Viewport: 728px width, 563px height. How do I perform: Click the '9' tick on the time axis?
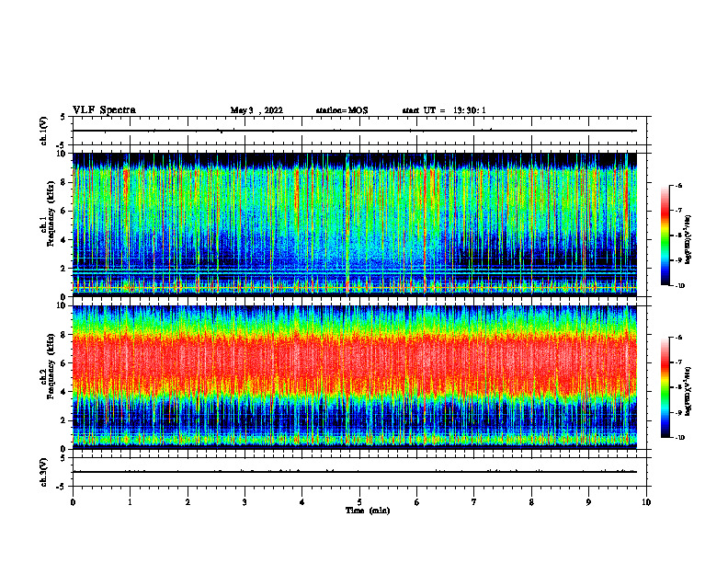click(x=588, y=502)
